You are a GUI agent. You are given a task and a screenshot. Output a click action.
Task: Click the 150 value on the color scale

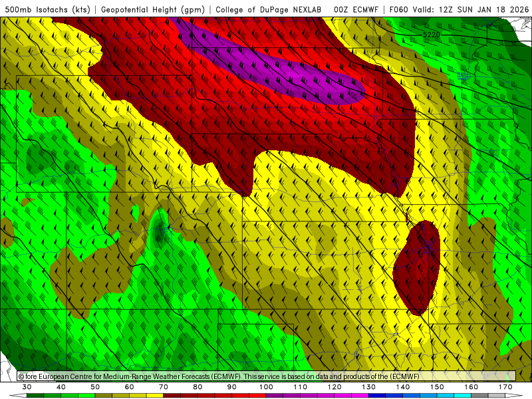pyautogui.click(x=437, y=387)
